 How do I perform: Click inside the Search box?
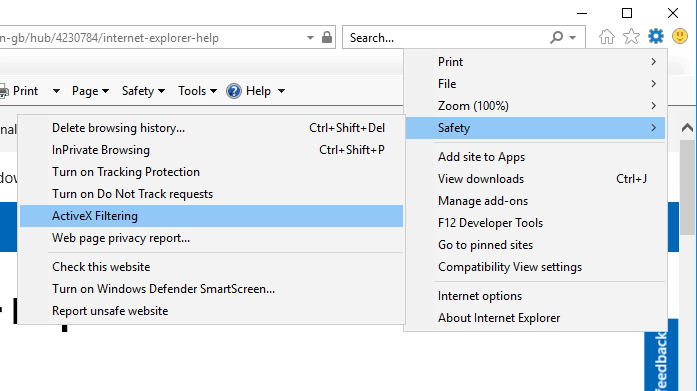(x=447, y=38)
